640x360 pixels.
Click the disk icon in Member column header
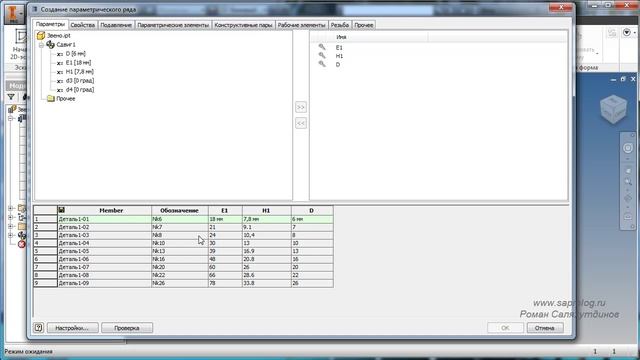pos(62,210)
